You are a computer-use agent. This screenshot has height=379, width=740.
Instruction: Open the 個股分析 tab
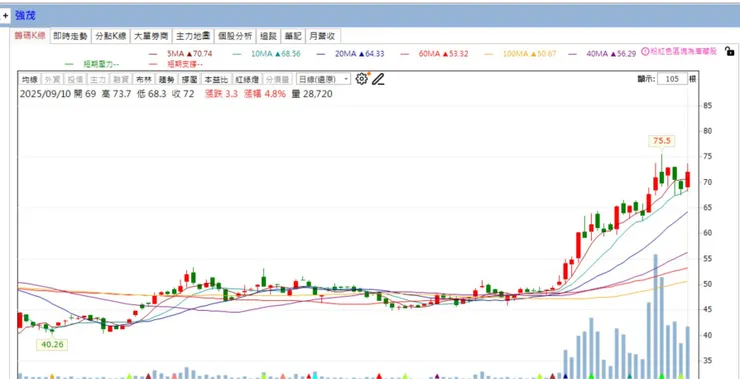pos(235,36)
